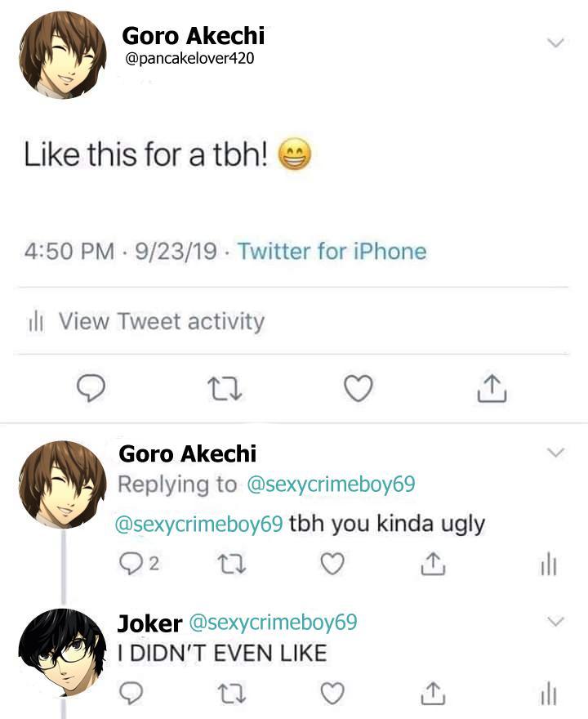
Task: View analytics for 'tbh you kinda ugly' reply
Action: click(x=548, y=564)
